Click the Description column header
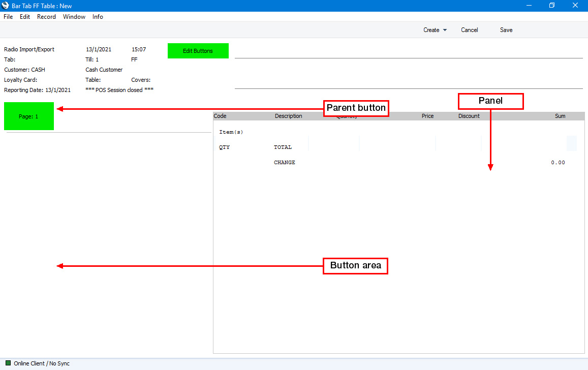 (x=288, y=116)
